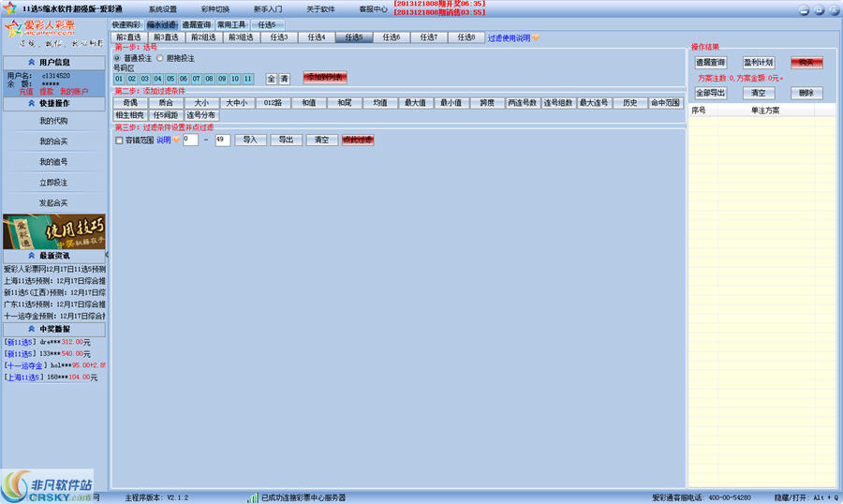Viewport: 843px width, 504px height.
Task: Click the server connection signal icon
Action: coord(253,497)
